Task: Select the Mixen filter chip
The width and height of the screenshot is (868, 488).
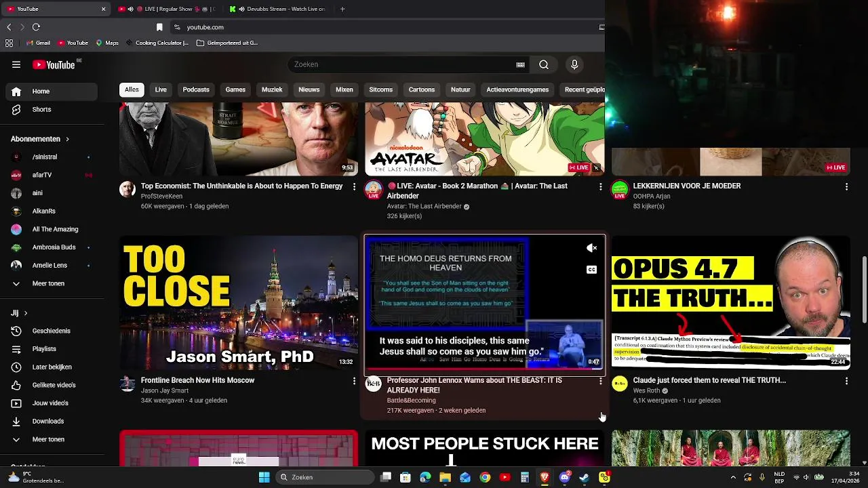Action: [x=344, y=89]
